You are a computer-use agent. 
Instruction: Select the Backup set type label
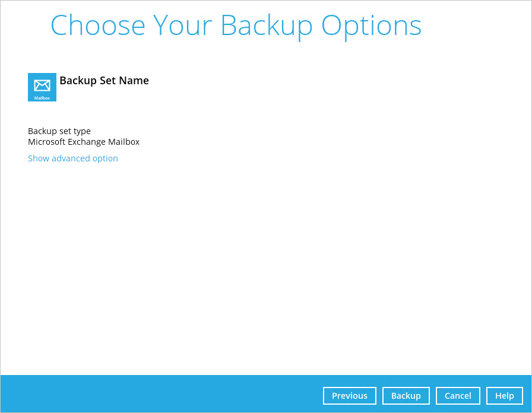(59, 131)
